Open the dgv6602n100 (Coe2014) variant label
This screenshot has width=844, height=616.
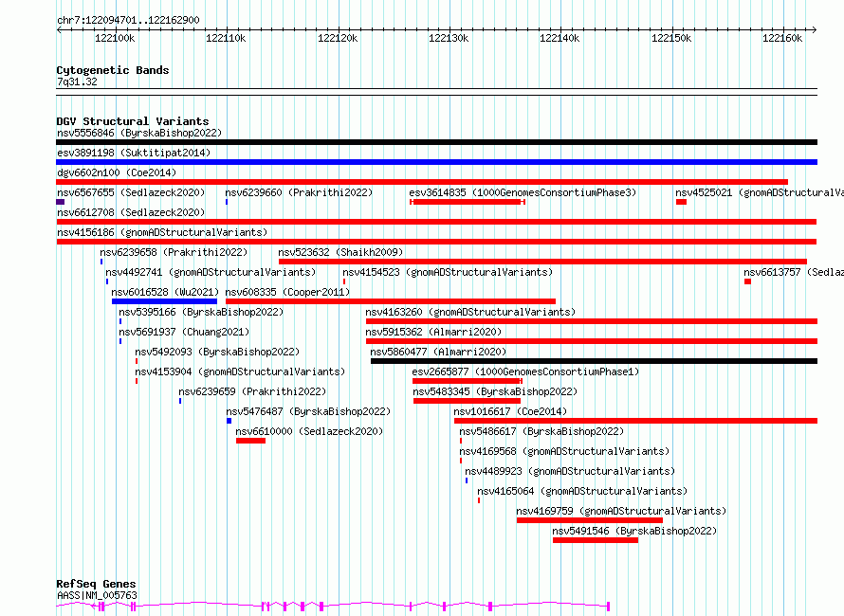(117, 172)
